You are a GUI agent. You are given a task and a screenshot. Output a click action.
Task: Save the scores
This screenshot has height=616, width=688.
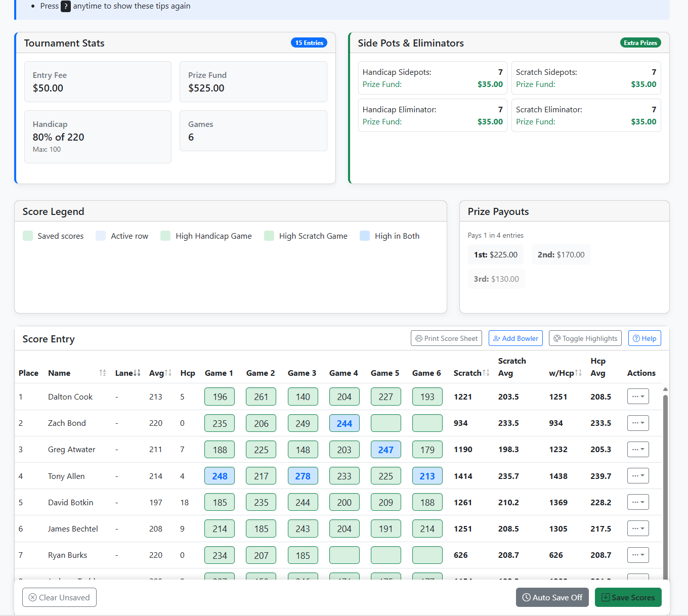click(628, 597)
